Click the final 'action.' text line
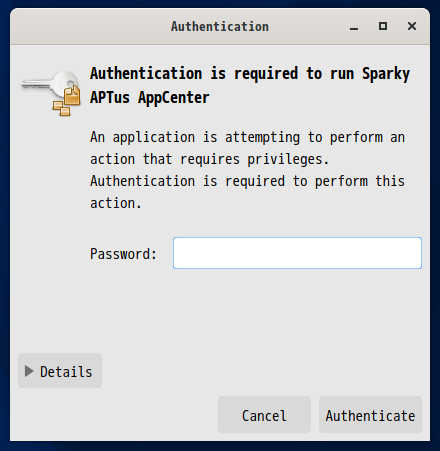The height and width of the screenshot is (451, 440). point(116,203)
